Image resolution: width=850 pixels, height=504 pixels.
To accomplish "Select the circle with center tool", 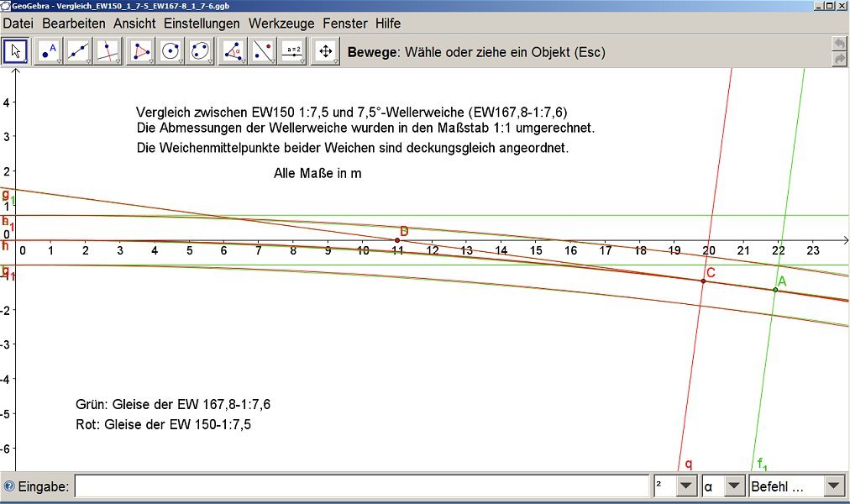I will pyautogui.click(x=171, y=52).
